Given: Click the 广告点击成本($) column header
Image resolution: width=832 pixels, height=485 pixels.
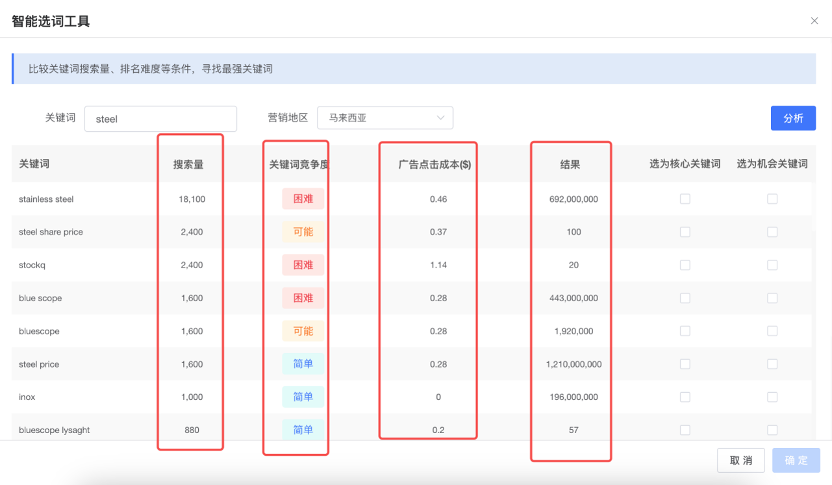Looking at the screenshot, I should click(x=435, y=164).
